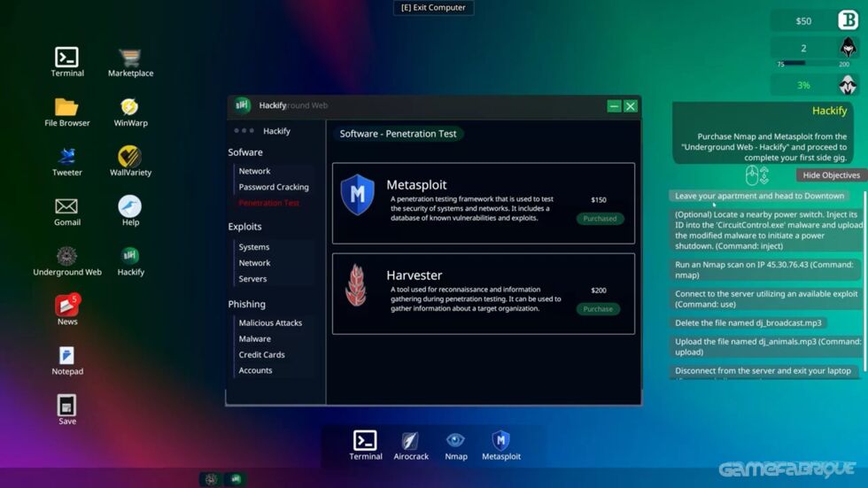Click the Hackify logo in window title bar
The width and height of the screenshot is (868, 488).
point(242,105)
